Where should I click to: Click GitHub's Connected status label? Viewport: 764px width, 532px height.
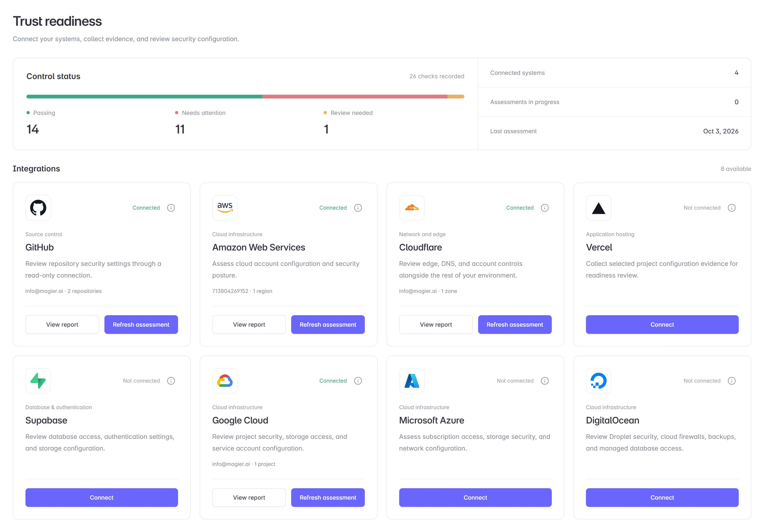146,208
